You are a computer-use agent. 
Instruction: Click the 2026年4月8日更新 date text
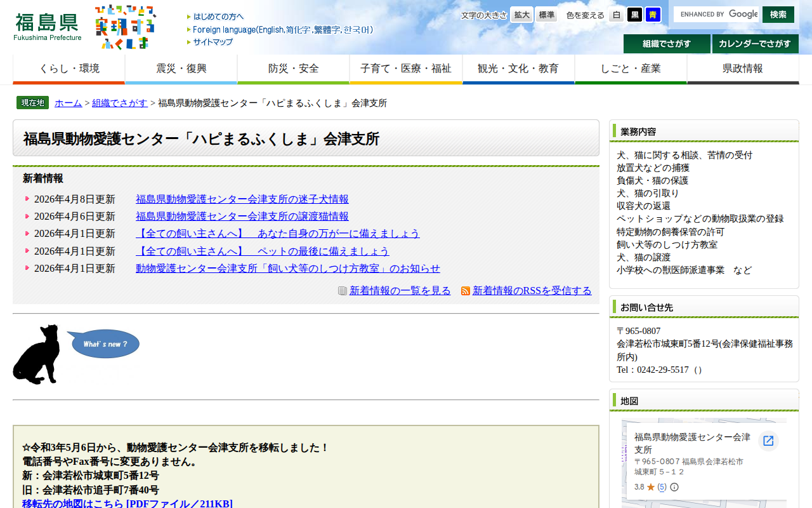click(x=75, y=199)
